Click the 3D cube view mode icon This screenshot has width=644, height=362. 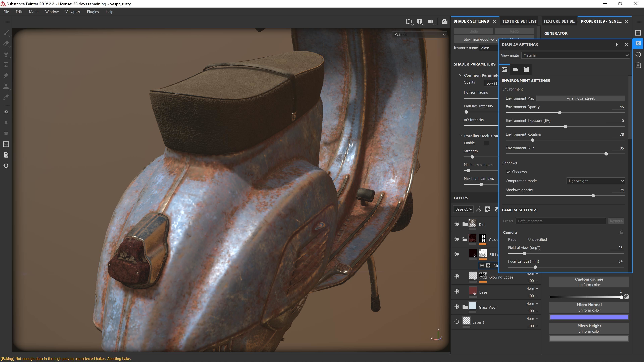(x=419, y=21)
